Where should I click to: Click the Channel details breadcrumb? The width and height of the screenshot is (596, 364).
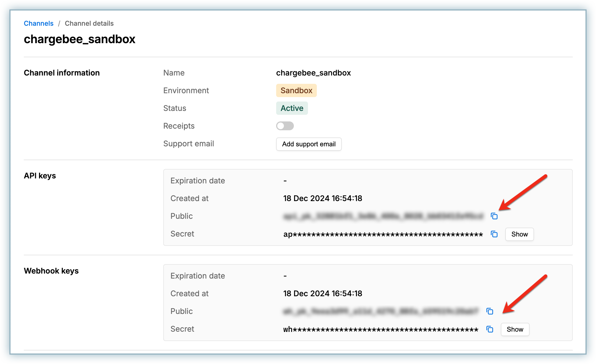click(x=89, y=24)
